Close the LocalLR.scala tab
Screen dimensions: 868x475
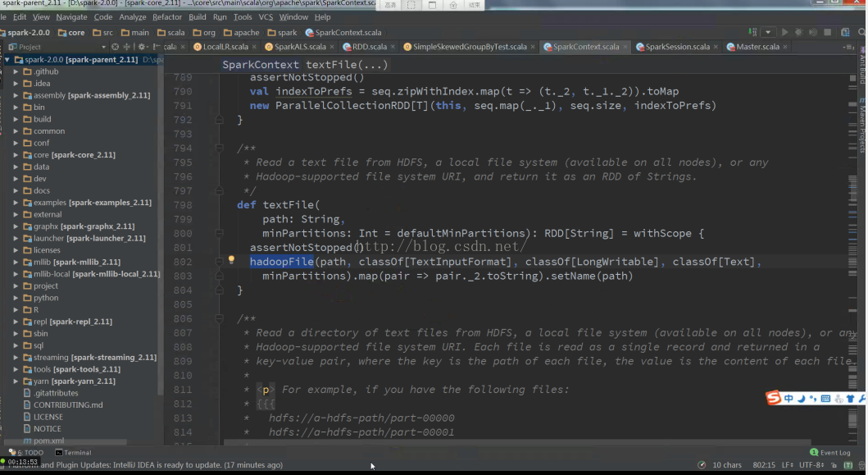pyautogui.click(x=255, y=47)
